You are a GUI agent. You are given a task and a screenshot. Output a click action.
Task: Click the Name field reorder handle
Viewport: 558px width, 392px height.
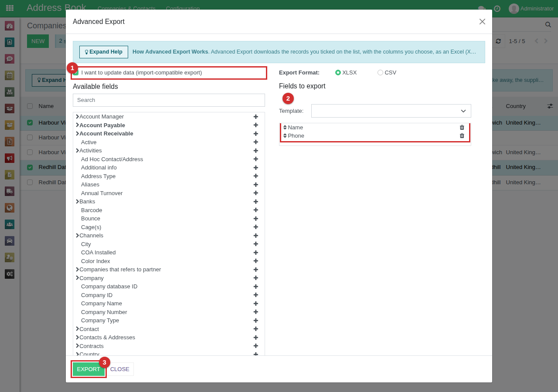click(285, 127)
